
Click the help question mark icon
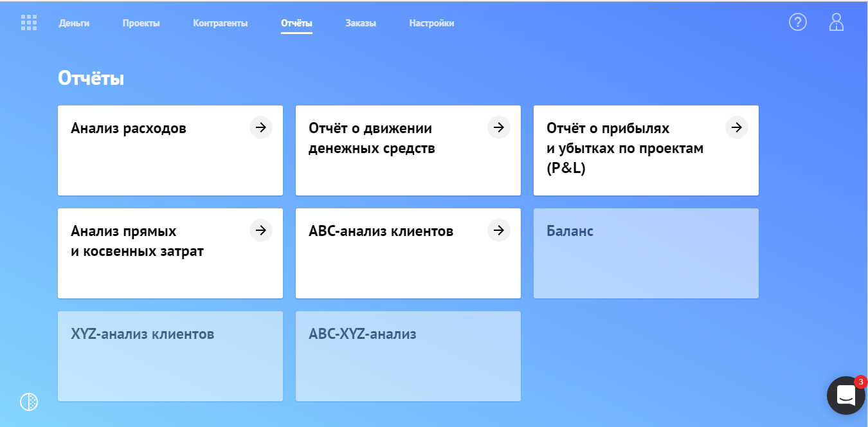click(798, 22)
